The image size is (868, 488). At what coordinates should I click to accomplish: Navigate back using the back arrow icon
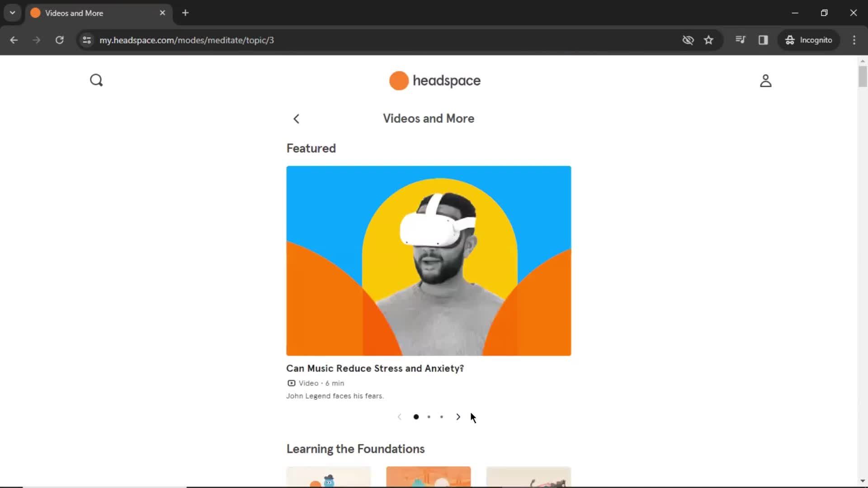pyautogui.click(x=296, y=118)
